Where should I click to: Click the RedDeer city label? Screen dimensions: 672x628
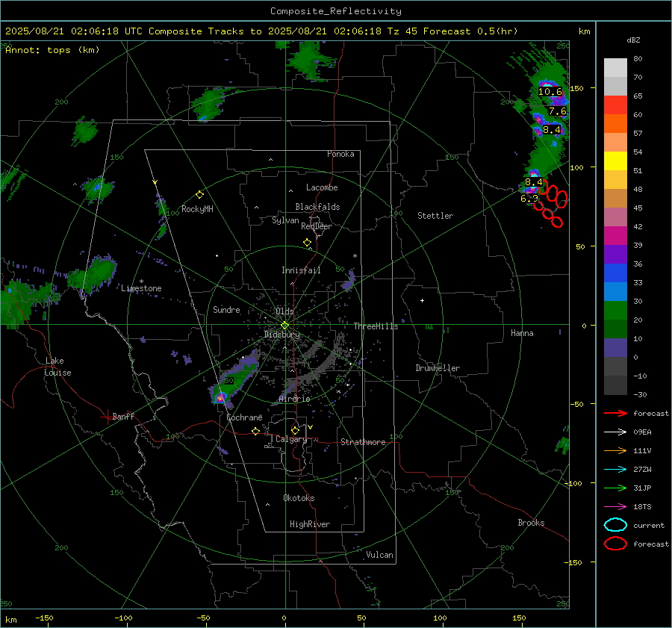(317, 226)
